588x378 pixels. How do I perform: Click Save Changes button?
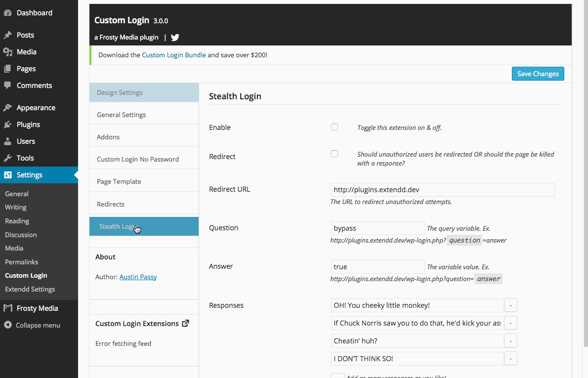(538, 74)
